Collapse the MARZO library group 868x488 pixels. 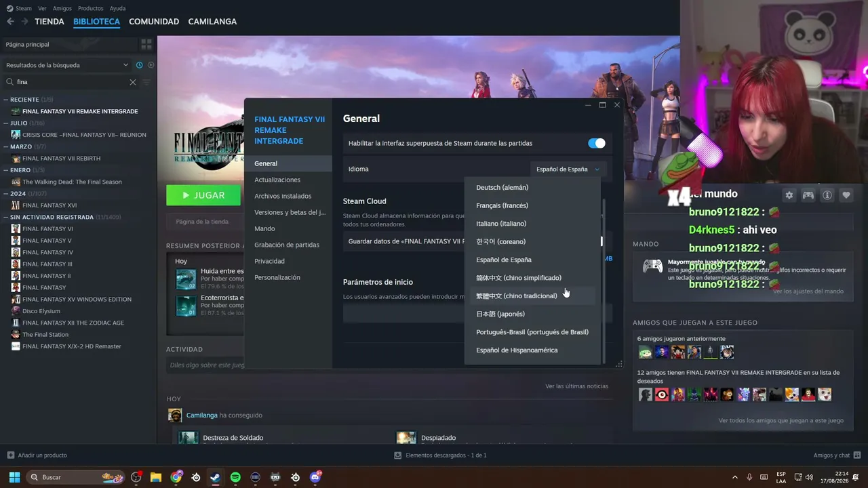coord(6,146)
